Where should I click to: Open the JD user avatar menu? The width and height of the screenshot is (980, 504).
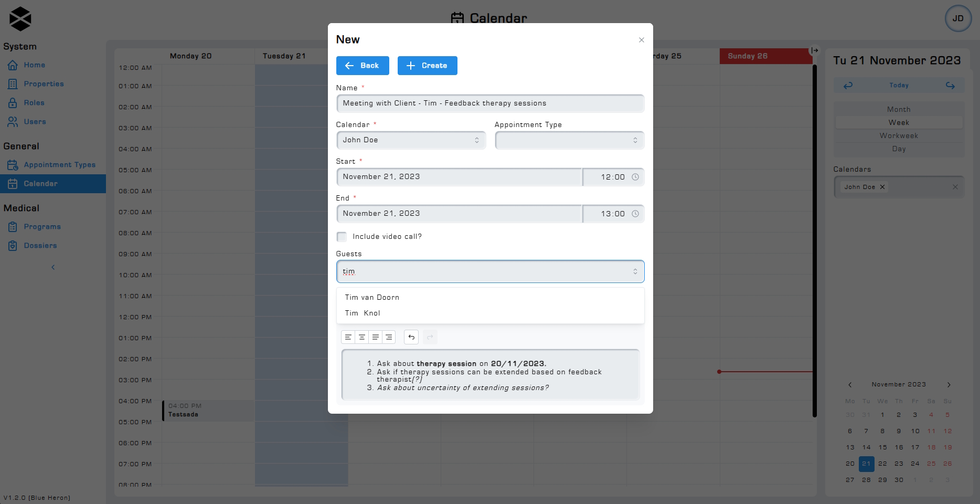(958, 18)
